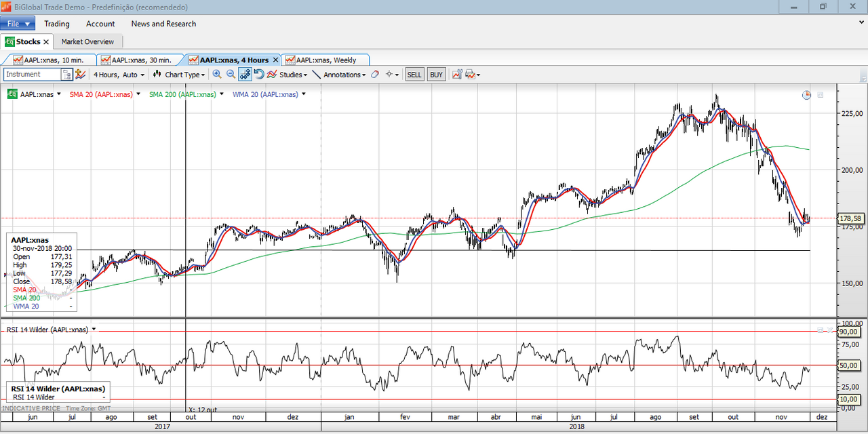Close the AAPL:xnas, 4 Hours tab
Screen dimensions: 868x434
pyautogui.click(x=275, y=60)
